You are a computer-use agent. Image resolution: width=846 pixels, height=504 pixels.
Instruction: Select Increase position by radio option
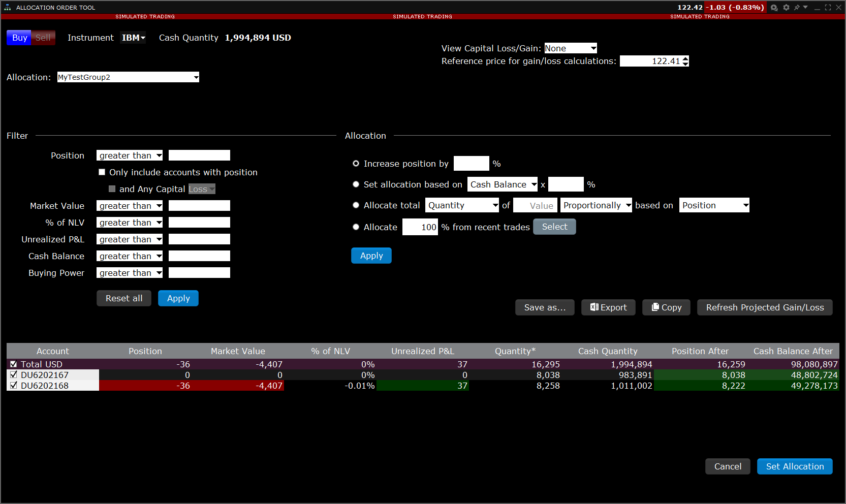356,164
